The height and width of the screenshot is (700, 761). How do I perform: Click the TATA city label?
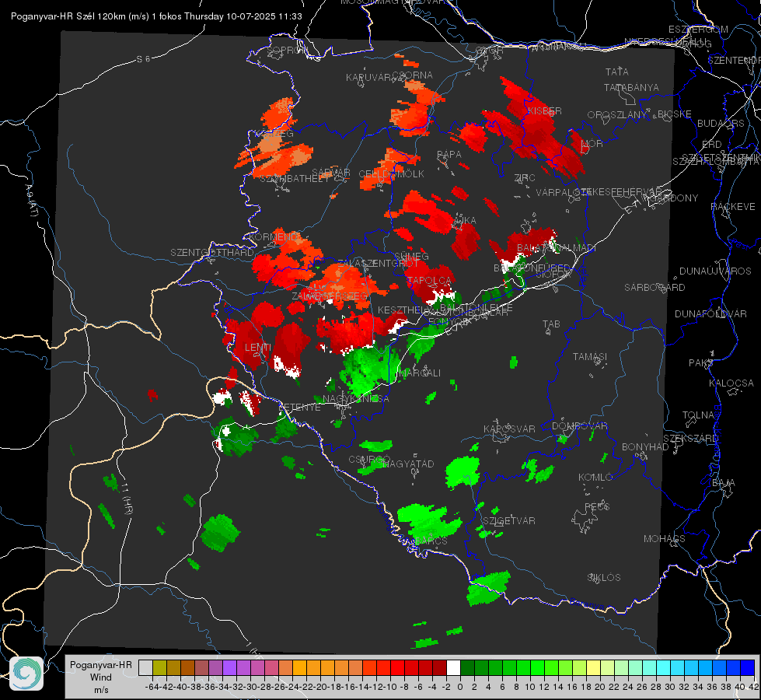[617, 72]
